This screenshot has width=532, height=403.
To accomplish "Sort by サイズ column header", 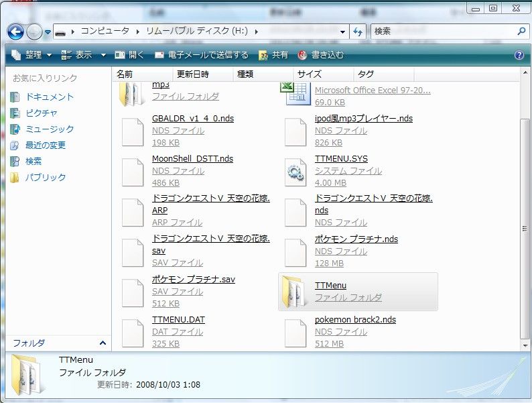I will coord(324,74).
